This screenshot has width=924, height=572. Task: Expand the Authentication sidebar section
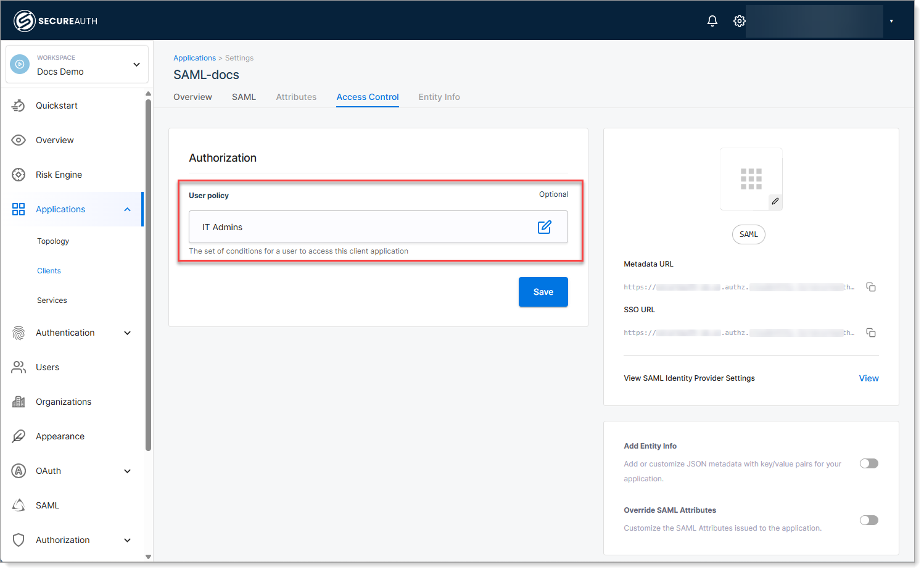[x=127, y=333]
